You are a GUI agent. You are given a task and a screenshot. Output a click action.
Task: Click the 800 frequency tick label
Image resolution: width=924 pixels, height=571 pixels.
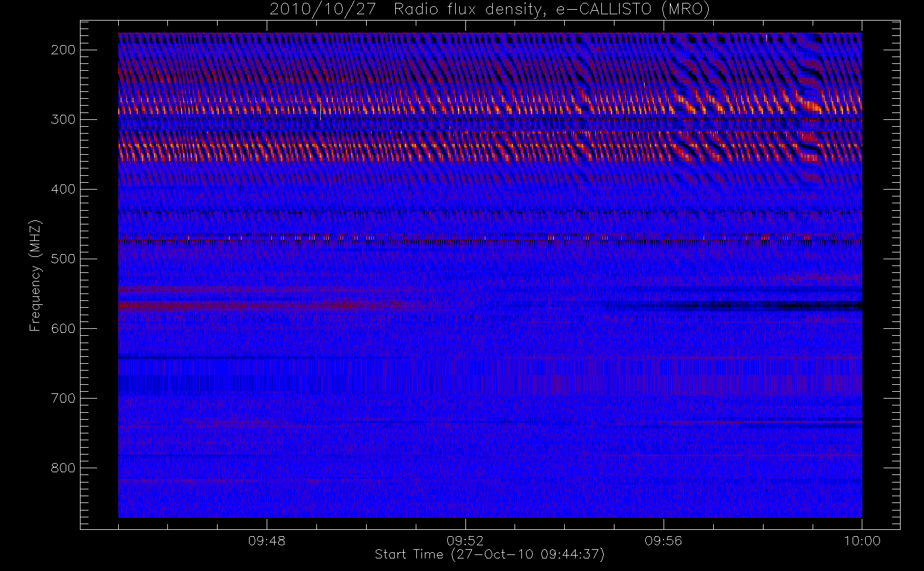(x=63, y=468)
